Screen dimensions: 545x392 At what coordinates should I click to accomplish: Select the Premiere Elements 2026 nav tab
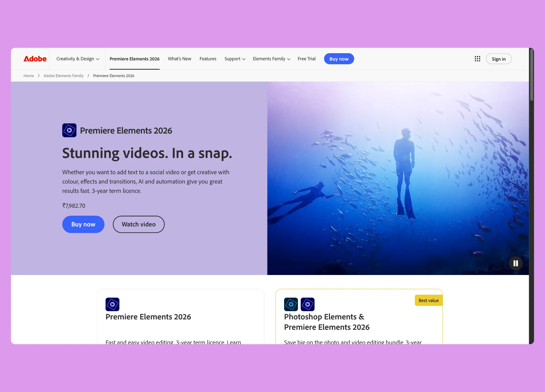134,59
